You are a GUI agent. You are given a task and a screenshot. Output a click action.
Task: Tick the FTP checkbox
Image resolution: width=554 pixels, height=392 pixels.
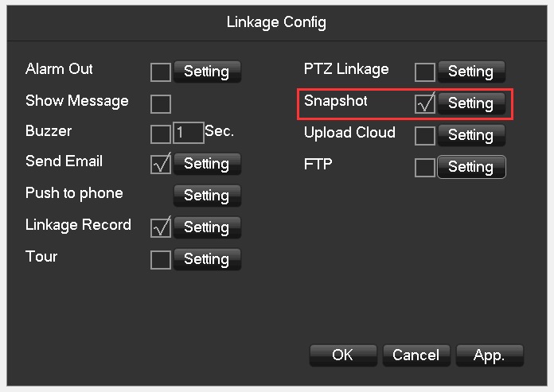pyautogui.click(x=425, y=167)
